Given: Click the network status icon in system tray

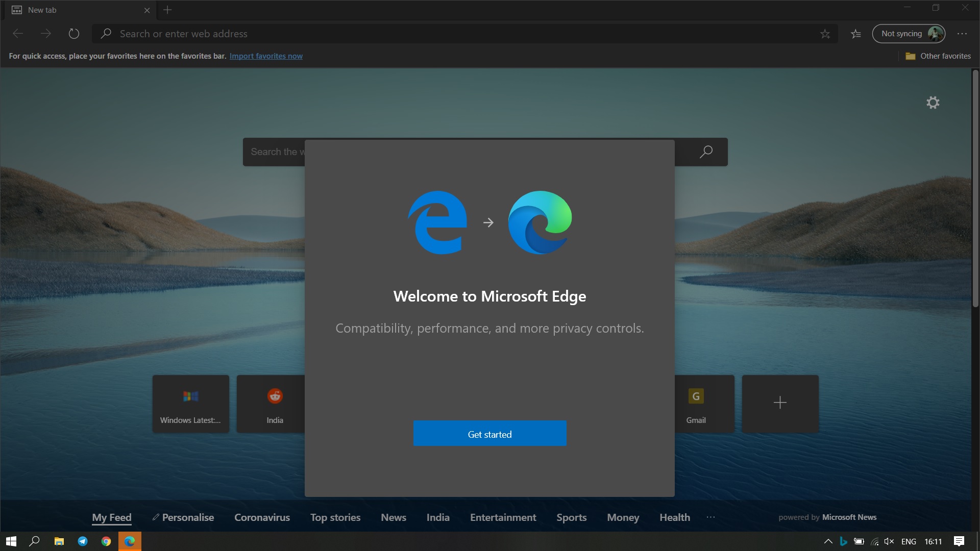Looking at the screenshot, I should (874, 540).
